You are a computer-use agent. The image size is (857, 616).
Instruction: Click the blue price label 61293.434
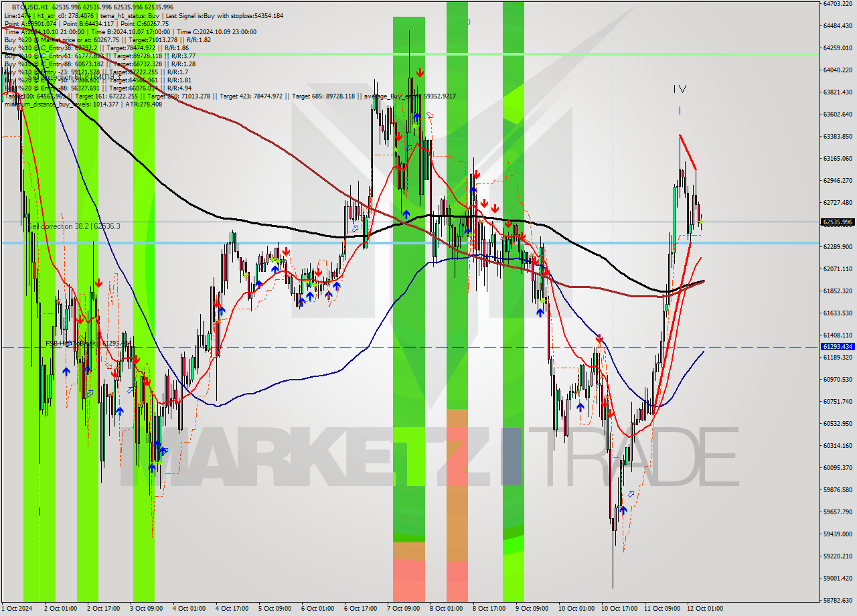pos(837,347)
